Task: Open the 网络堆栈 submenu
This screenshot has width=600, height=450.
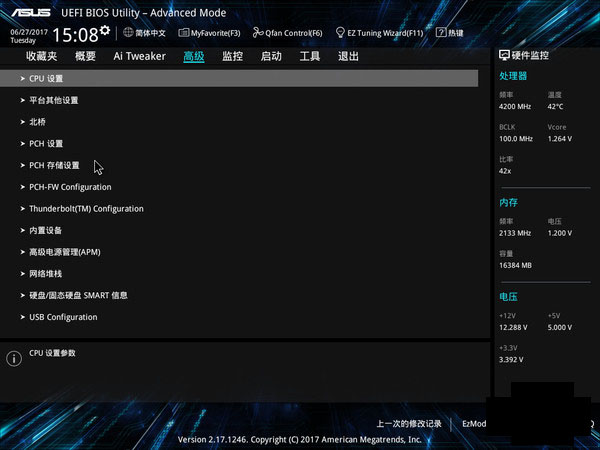Action: (46, 274)
